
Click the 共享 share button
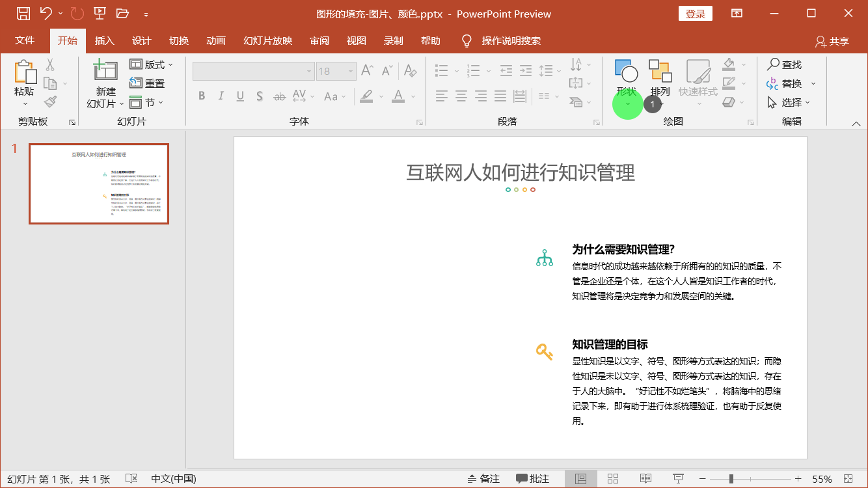(x=832, y=41)
